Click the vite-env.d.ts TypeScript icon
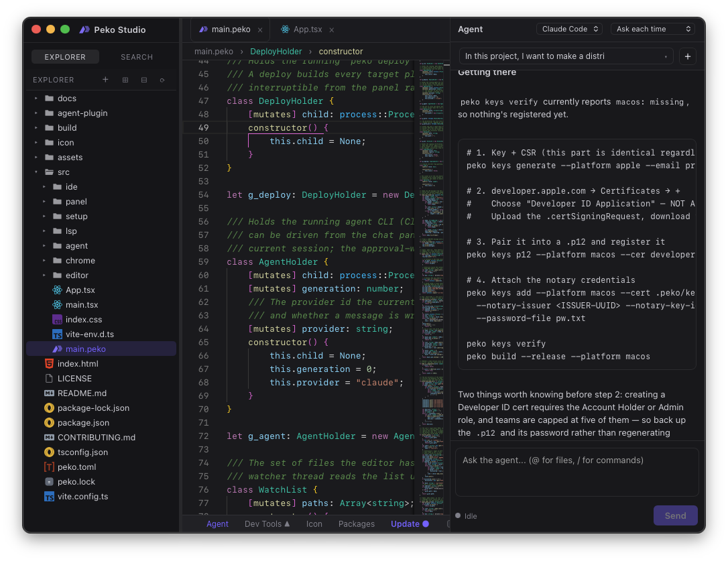Image resolution: width=728 pixels, height=563 pixels. coord(57,334)
